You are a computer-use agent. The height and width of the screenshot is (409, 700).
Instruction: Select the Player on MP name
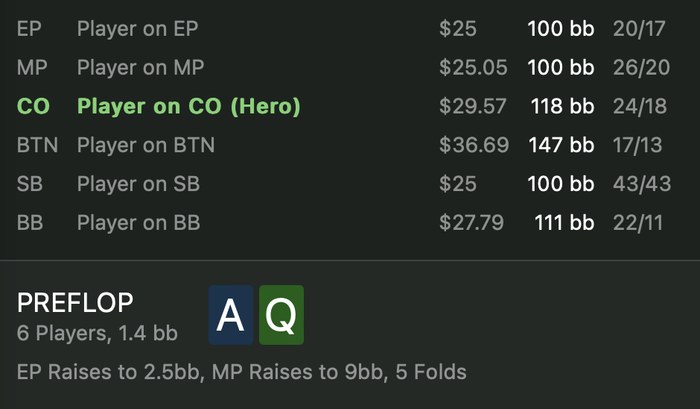coord(141,67)
